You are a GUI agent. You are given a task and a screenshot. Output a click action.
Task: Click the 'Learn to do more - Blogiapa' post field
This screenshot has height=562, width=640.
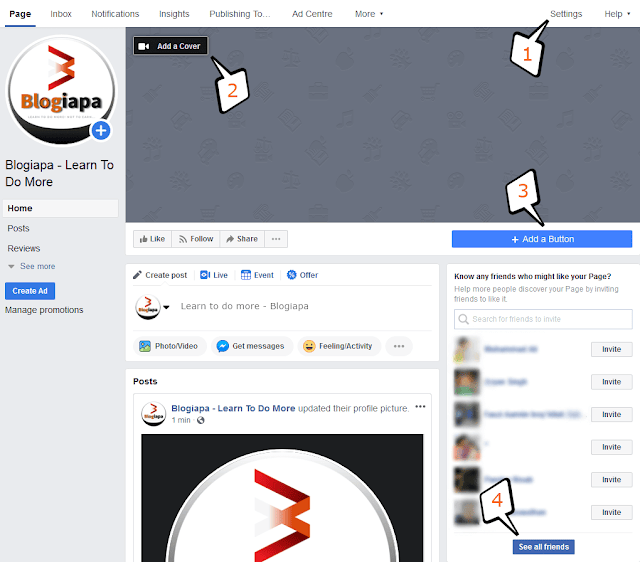[244, 306]
